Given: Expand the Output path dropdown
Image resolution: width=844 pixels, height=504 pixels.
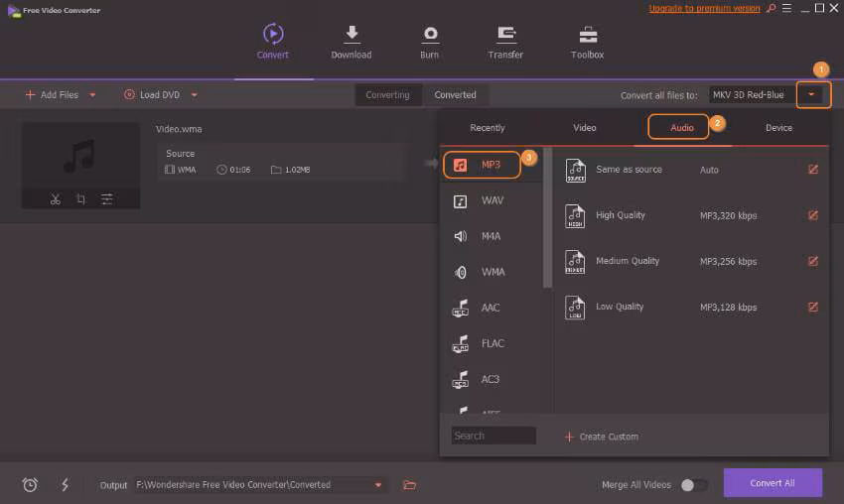Looking at the screenshot, I should pyautogui.click(x=378, y=484).
